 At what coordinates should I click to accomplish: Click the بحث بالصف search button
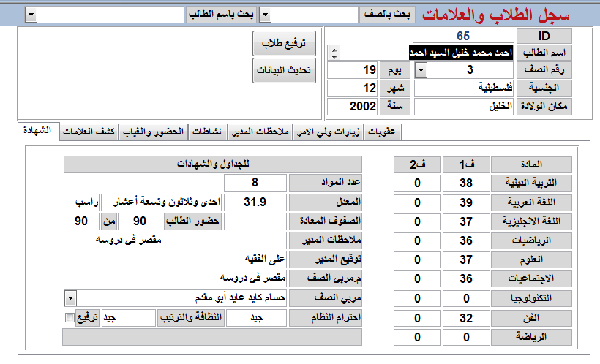pos(387,15)
